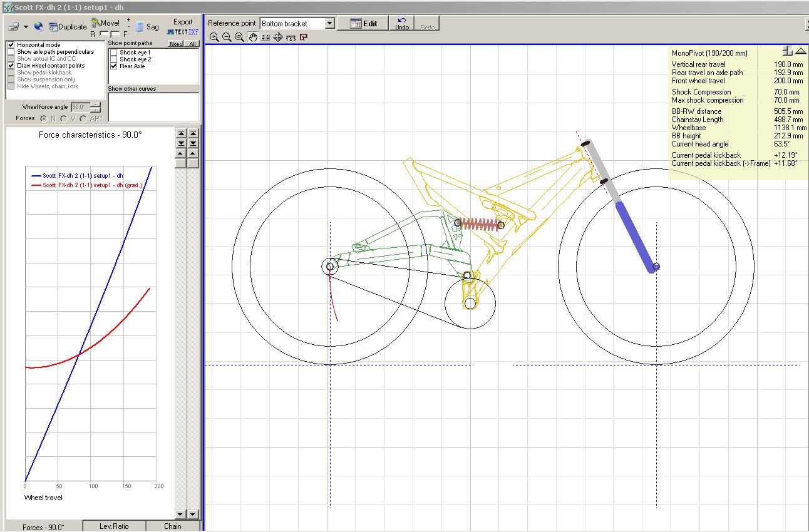Screen dimensions: 809x532
Task: Click the Move! keys button
Action: pyautogui.click(x=105, y=23)
